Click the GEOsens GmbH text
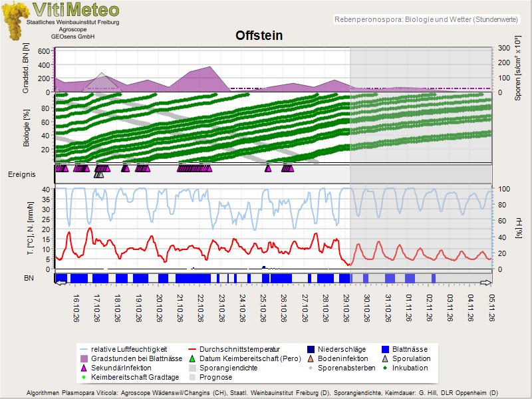 point(73,37)
